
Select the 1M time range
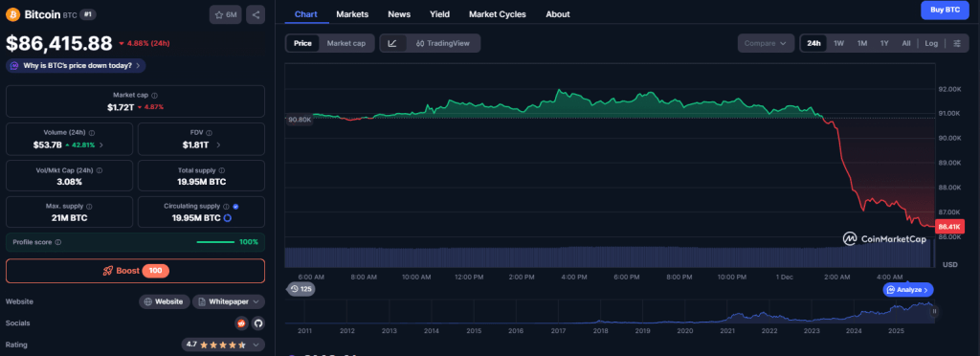862,43
